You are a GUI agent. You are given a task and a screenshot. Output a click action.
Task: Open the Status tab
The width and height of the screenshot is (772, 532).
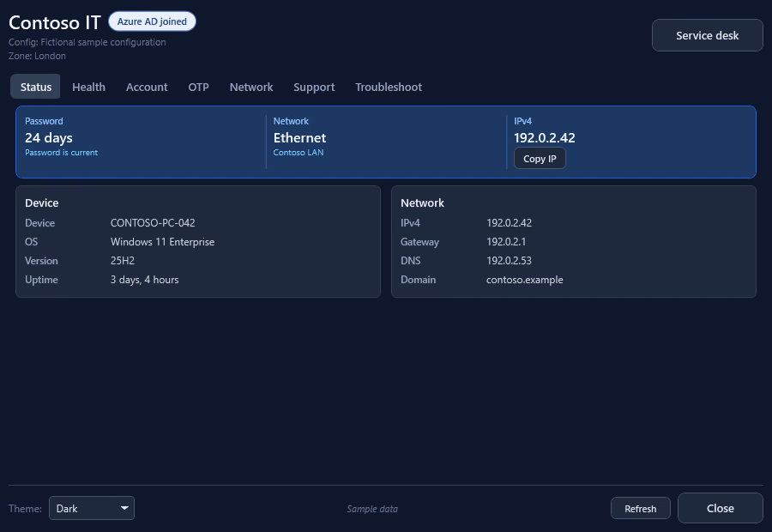[x=35, y=87]
